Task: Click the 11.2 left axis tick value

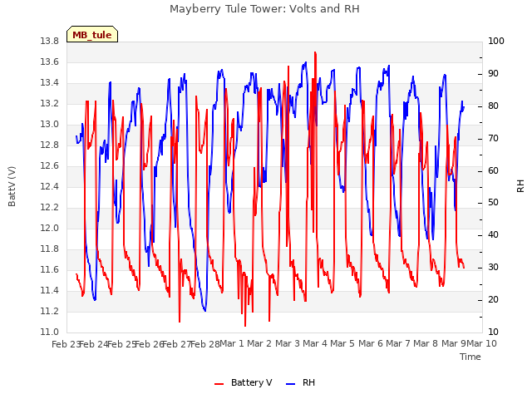Action: pos(50,311)
